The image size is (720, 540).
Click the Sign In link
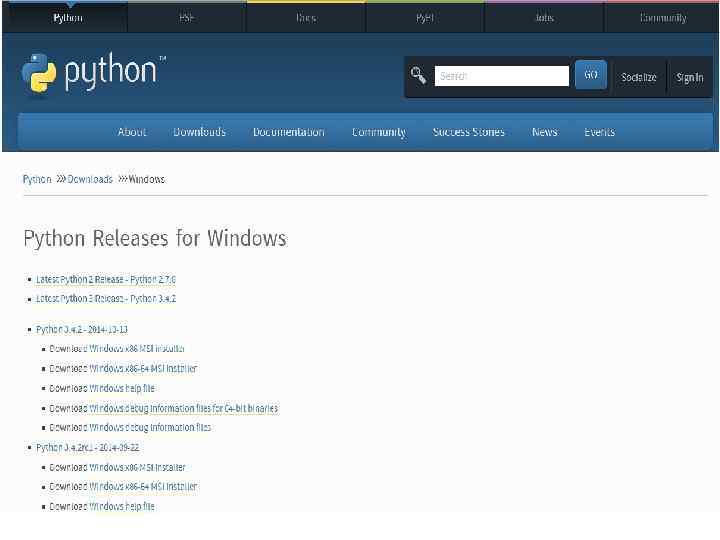689,78
